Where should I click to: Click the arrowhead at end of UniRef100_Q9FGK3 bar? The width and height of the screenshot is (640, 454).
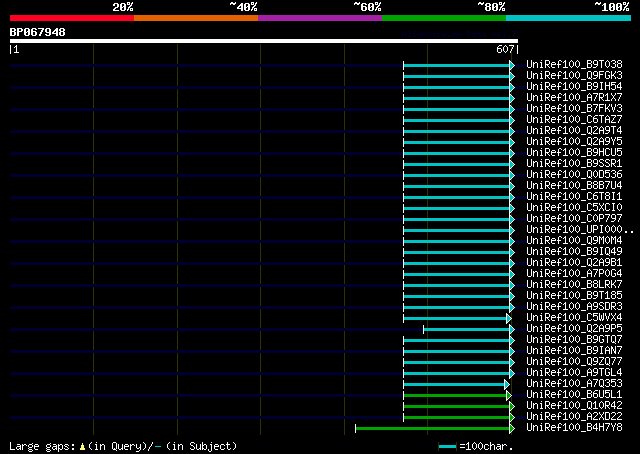512,76
